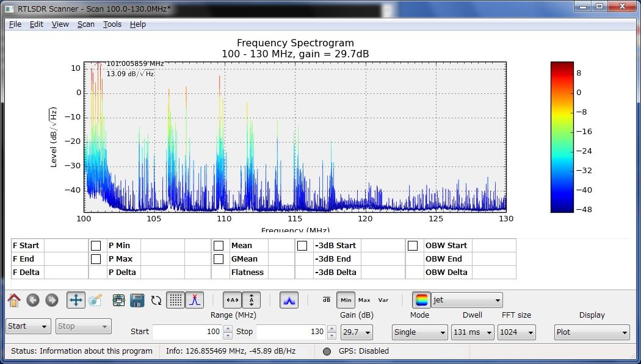Check the Mean measurement checkbox

pyautogui.click(x=219, y=245)
